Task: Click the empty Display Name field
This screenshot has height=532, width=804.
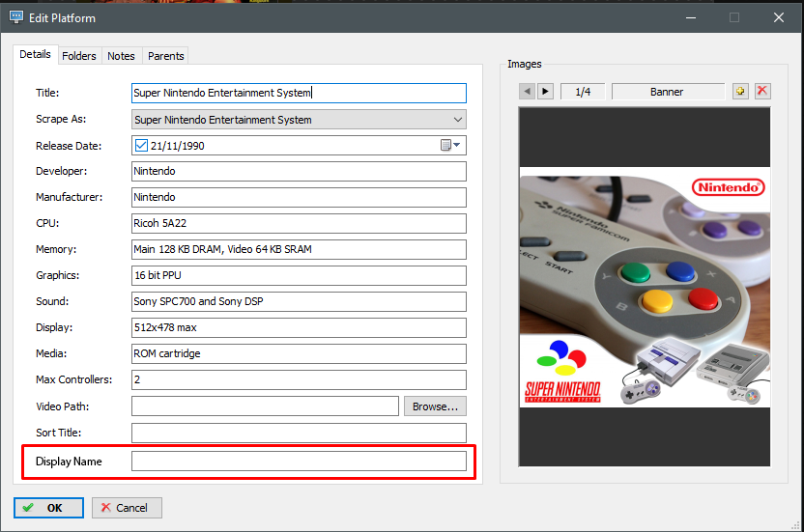Action: 299,462
